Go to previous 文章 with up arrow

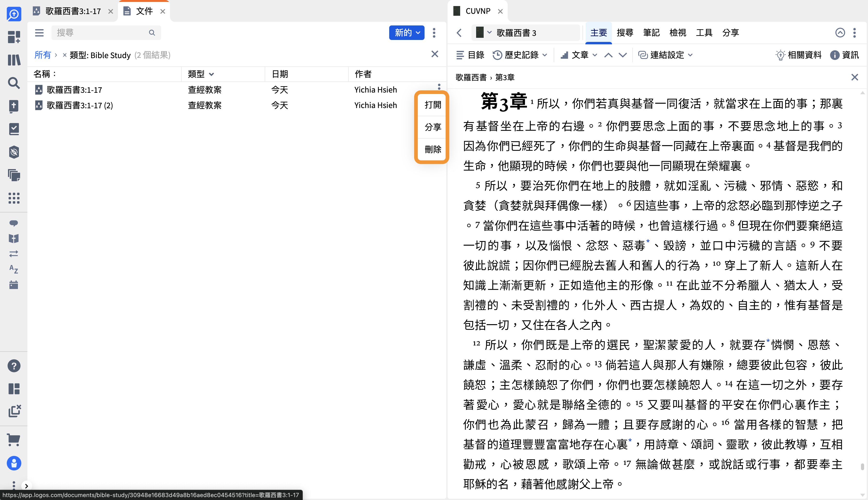(x=608, y=55)
